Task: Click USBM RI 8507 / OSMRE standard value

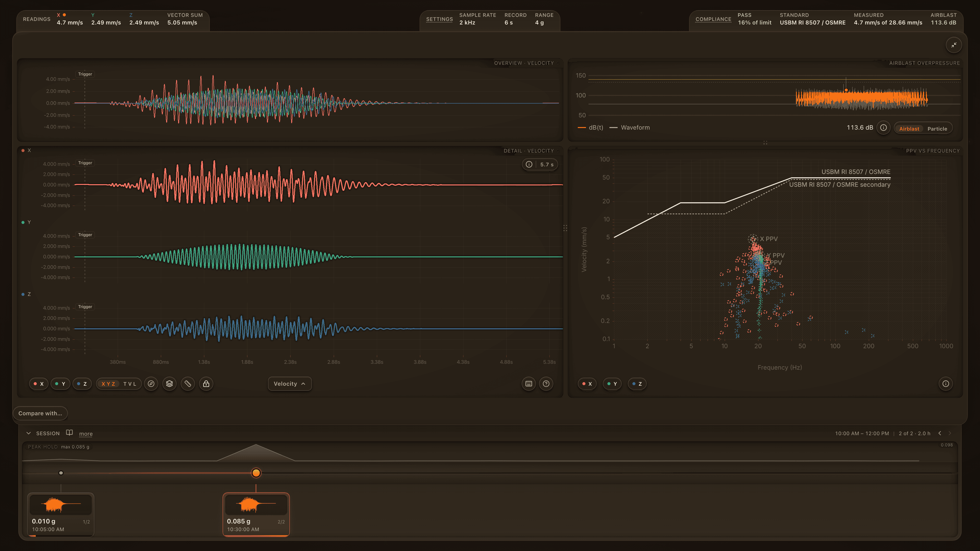Action: tap(813, 22)
